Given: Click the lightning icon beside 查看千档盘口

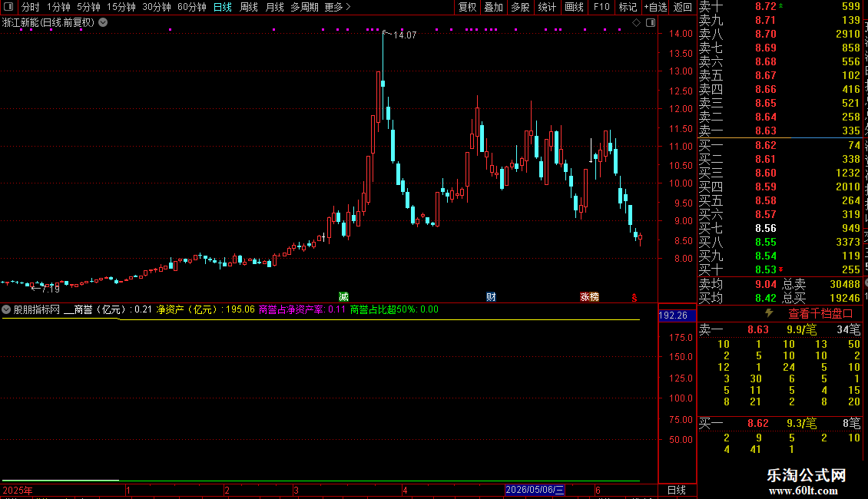Looking at the screenshot, I should [x=769, y=313].
